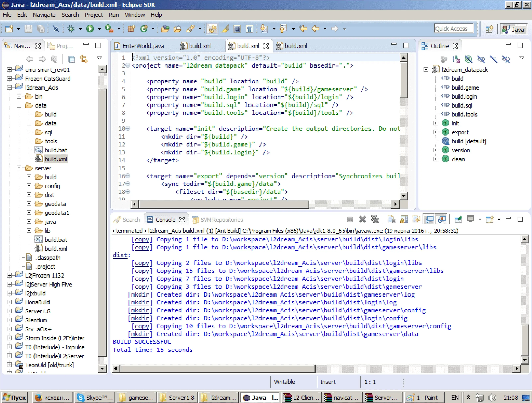The height and width of the screenshot is (403, 532).
Task: Click the New file toolbar icon
Action: (x=9, y=29)
